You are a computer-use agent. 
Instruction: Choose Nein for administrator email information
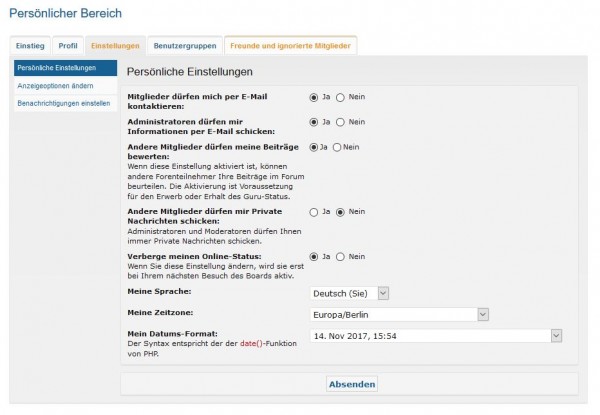(x=340, y=122)
